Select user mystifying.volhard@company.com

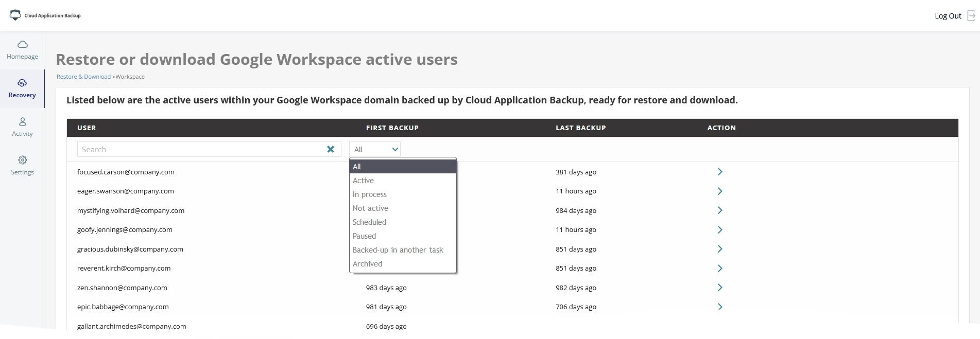tap(131, 211)
